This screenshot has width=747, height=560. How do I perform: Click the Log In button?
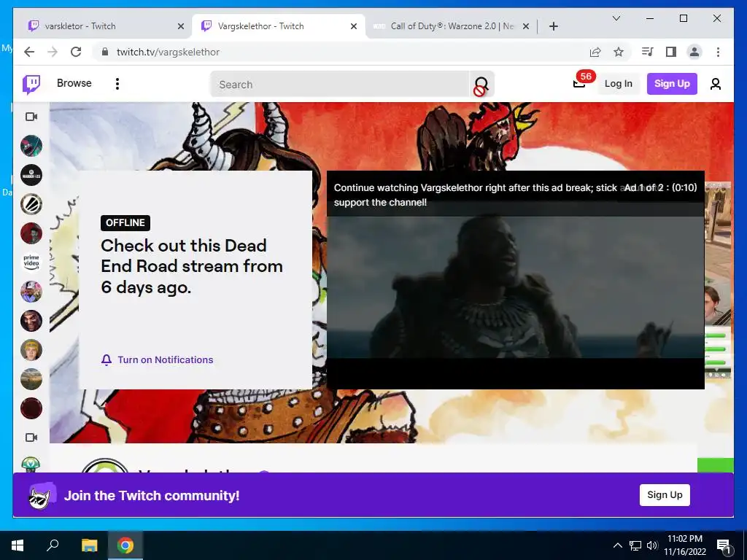pyautogui.click(x=618, y=83)
